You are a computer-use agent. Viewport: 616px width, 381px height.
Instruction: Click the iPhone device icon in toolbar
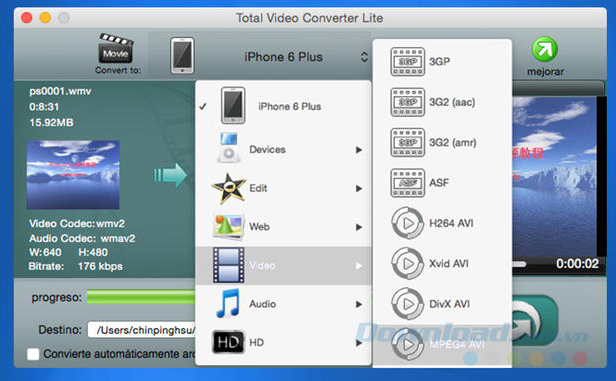point(182,55)
